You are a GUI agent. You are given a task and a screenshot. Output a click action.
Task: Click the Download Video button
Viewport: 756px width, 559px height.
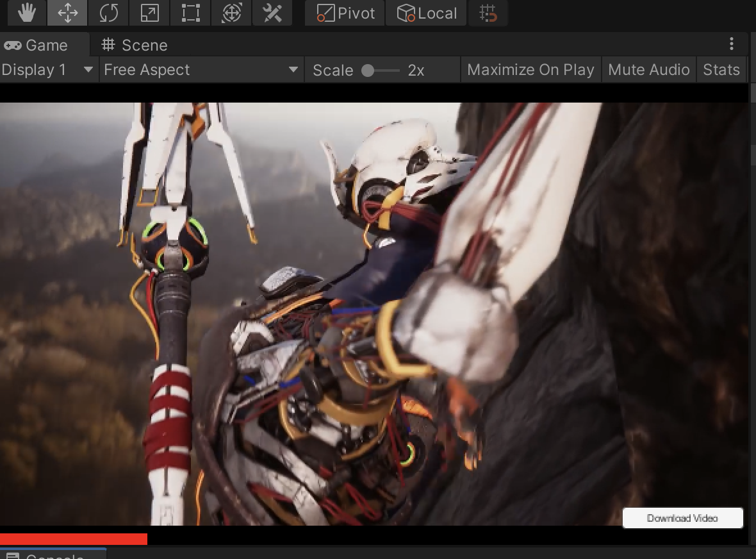[x=682, y=518]
